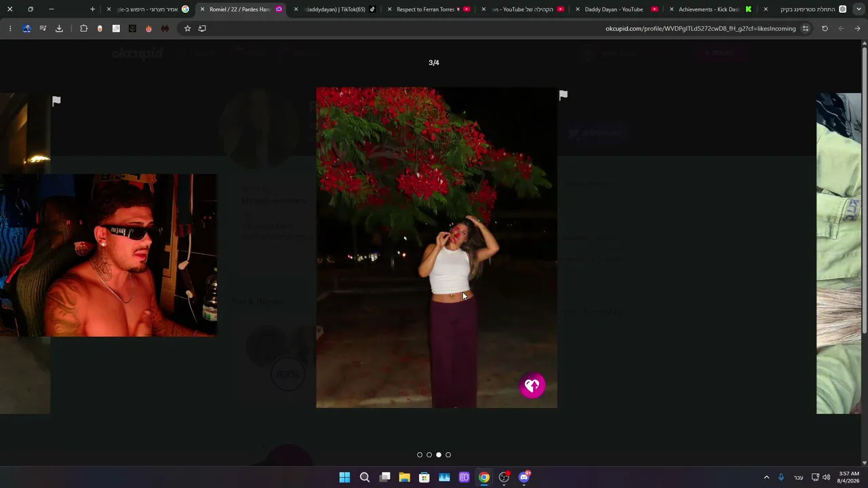868x488 pixels.
Task: Open Microsoft Store from the taskbar
Action: click(x=425, y=477)
